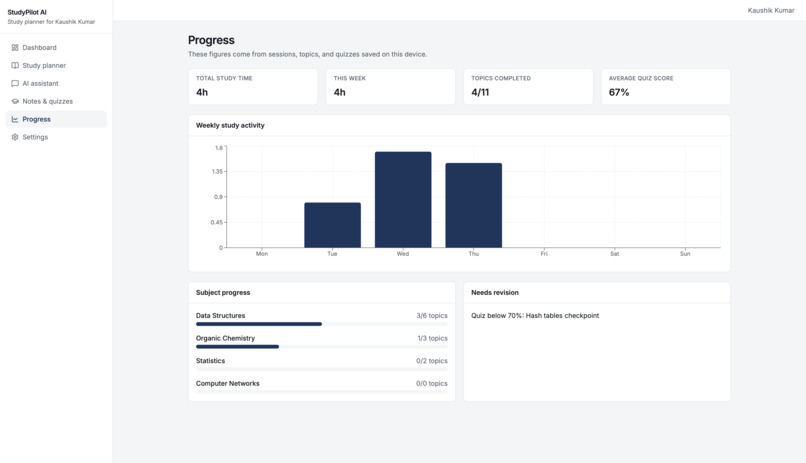Open AI assistant from sidebar
The height and width of the screenshot is (463, 806).
point(56,83)
